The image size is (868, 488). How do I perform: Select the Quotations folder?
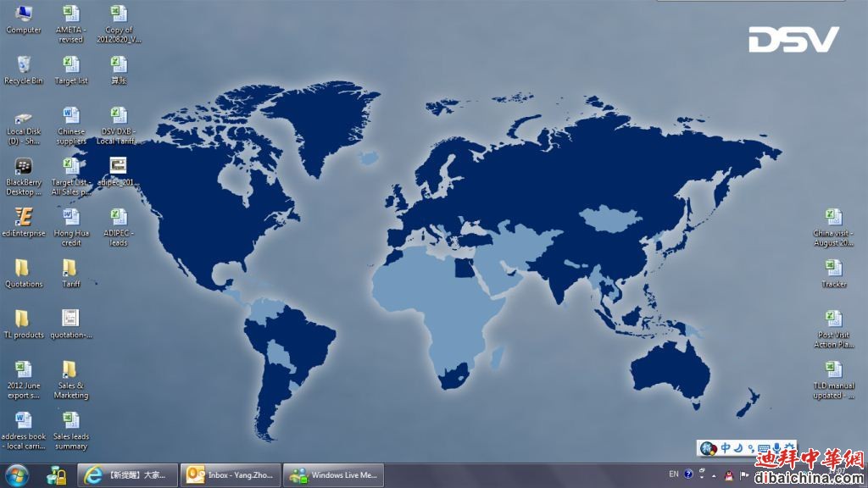click(x=23, y=274)
